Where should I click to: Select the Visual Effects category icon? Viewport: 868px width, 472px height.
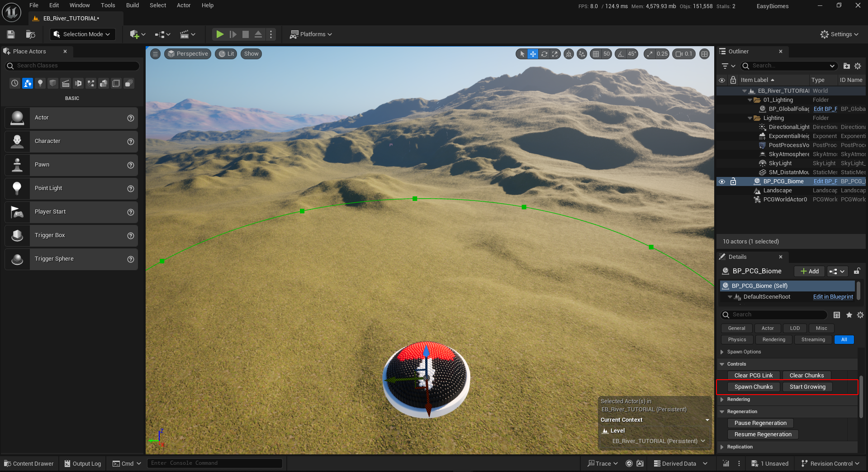(91, 83)
